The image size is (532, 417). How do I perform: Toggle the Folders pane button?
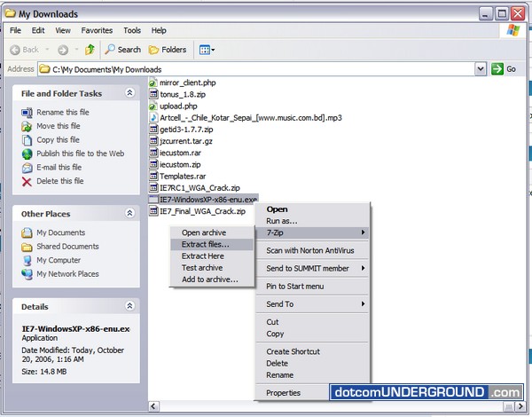[168, 50]
